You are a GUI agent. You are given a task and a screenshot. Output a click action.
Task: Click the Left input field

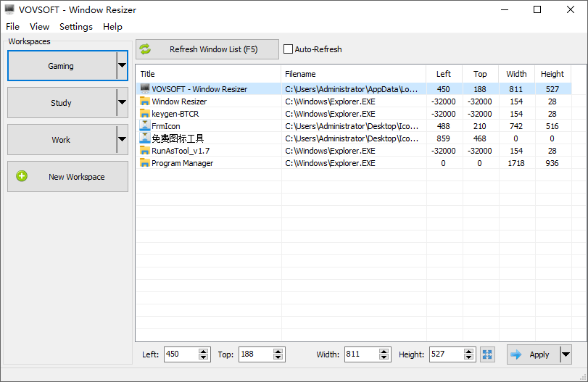(181, 354)
